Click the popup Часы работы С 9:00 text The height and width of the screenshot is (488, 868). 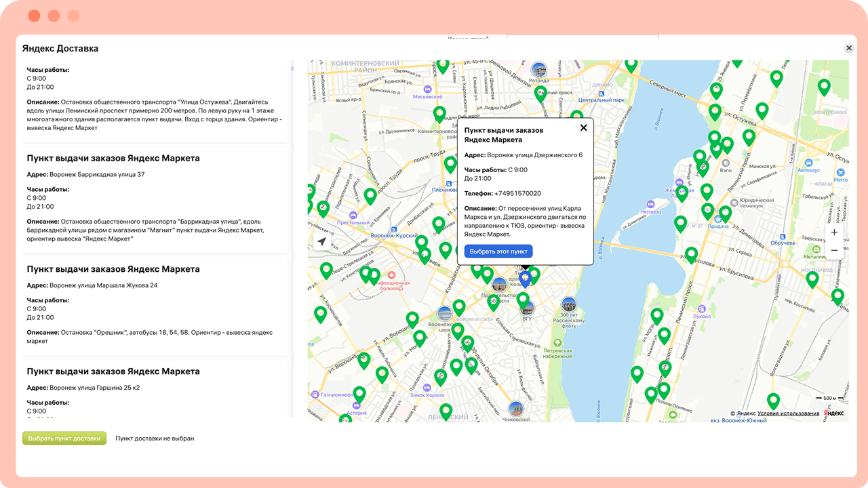click(x=496, y=174)
